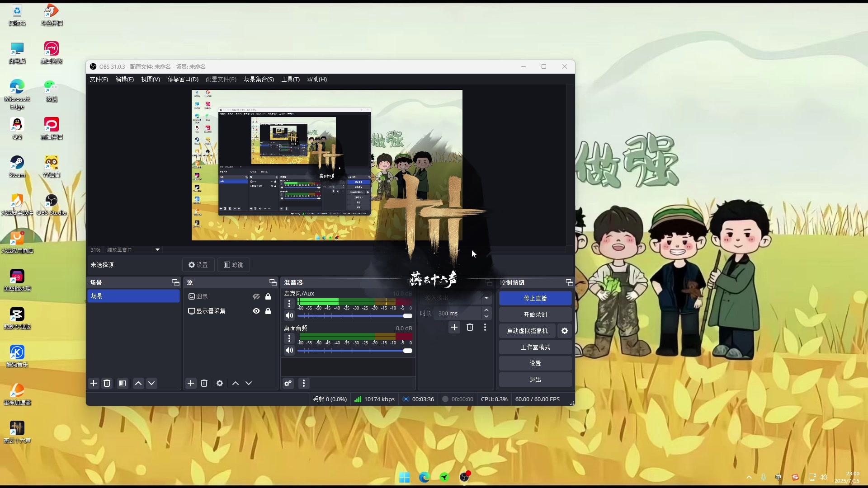868x488 pixels.
Task: Open 文件(F) menu
Action: (99, 79)
